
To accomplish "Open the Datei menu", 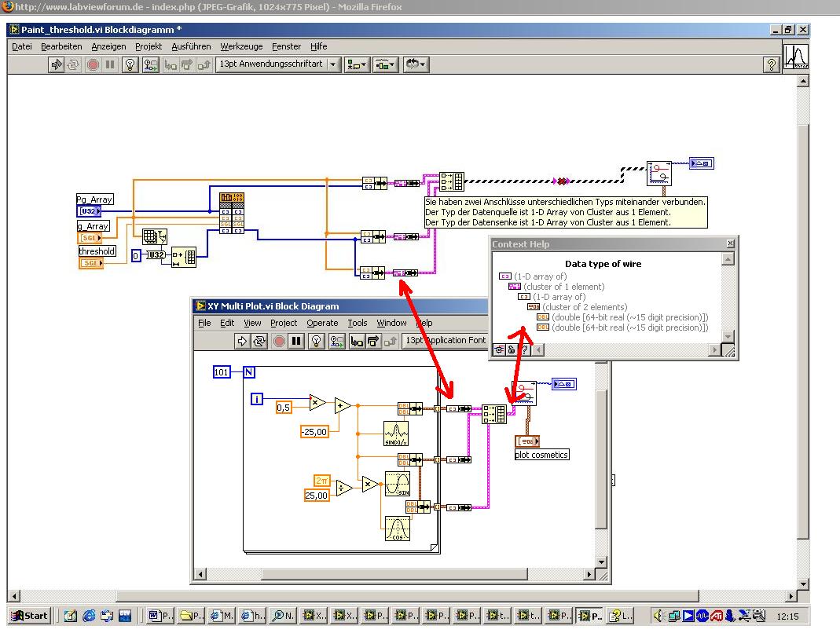I will (21, 46).
